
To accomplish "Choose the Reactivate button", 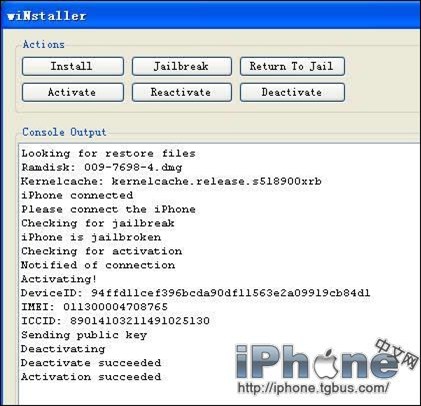I will 182,92.
